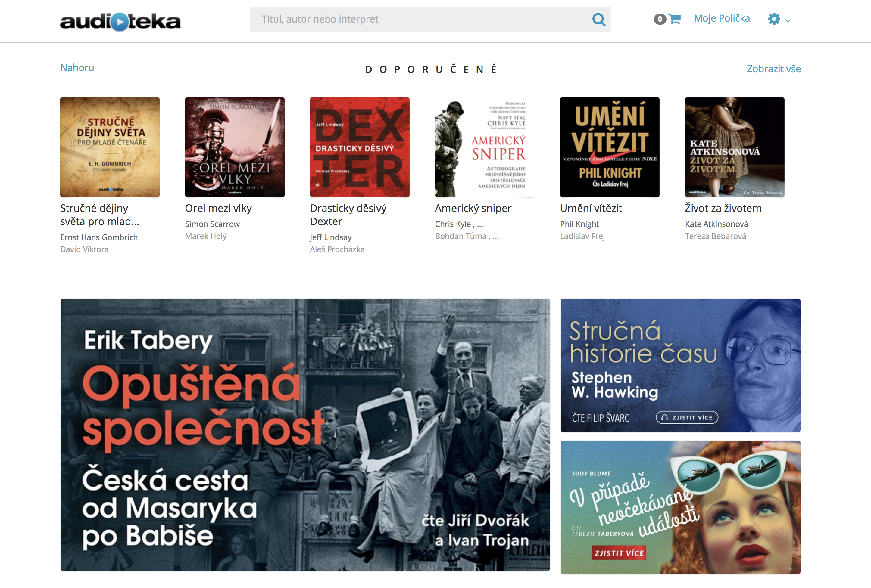
Task: Click the search magnifier icon
Action: tap(598, 20)
